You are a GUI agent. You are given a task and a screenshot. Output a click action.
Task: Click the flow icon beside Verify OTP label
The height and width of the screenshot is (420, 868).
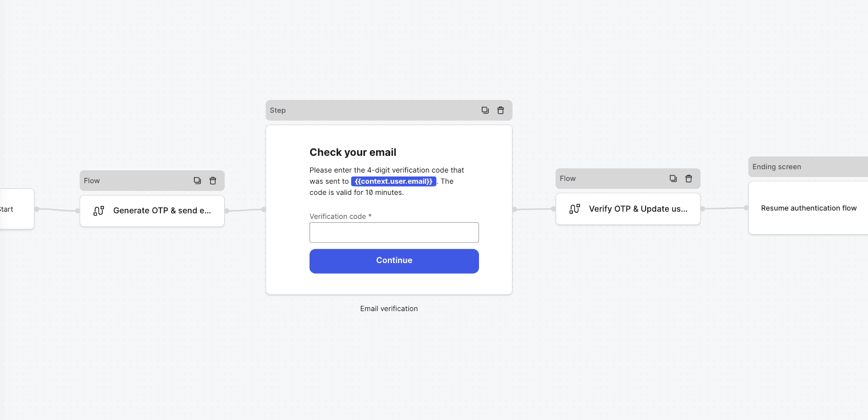pos(574,208)
